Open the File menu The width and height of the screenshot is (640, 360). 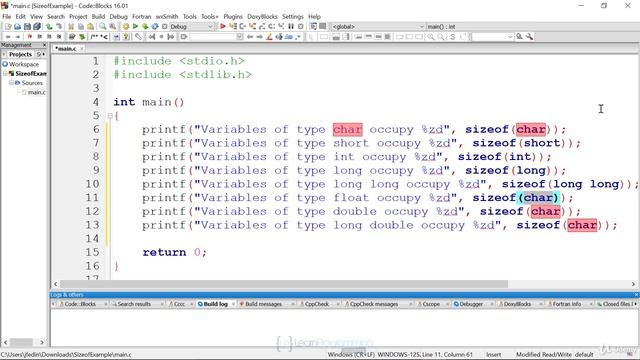7,17
